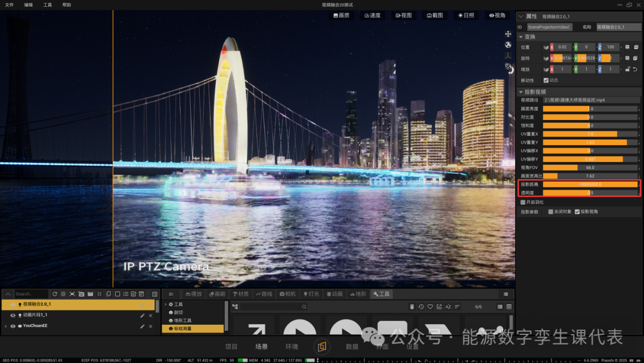Image resolution: width=644 pixels, height=363 pixels.
Task: Click the scale lock icon in the 缩放 row
Action: click(x=627, y=69)
